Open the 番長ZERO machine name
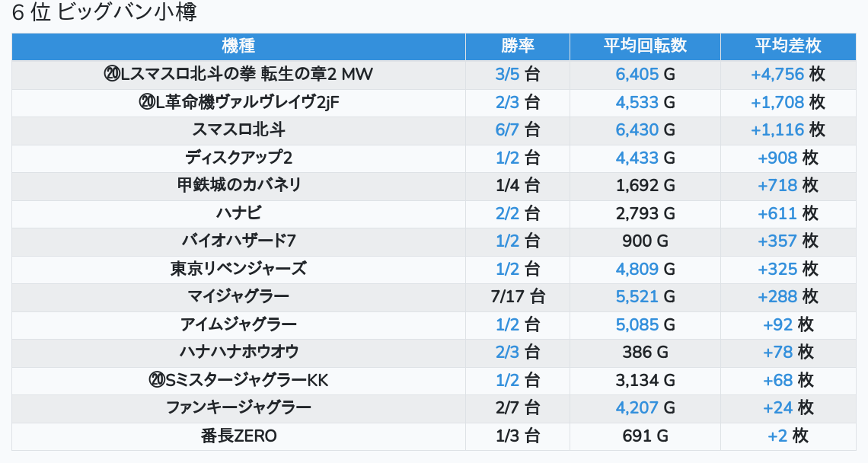Screen dimensions: 868x463 coord(238,436)
